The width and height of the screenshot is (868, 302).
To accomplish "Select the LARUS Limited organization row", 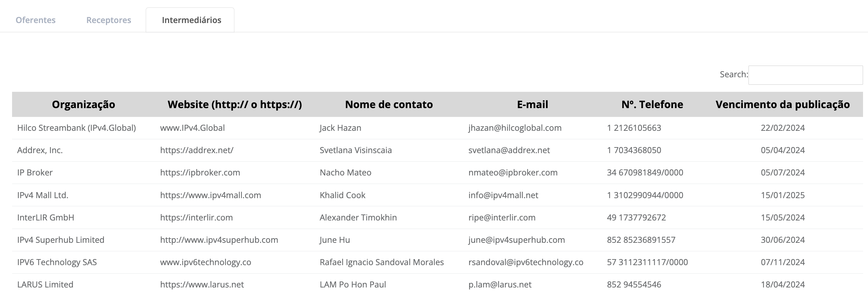I will point(45,285).
